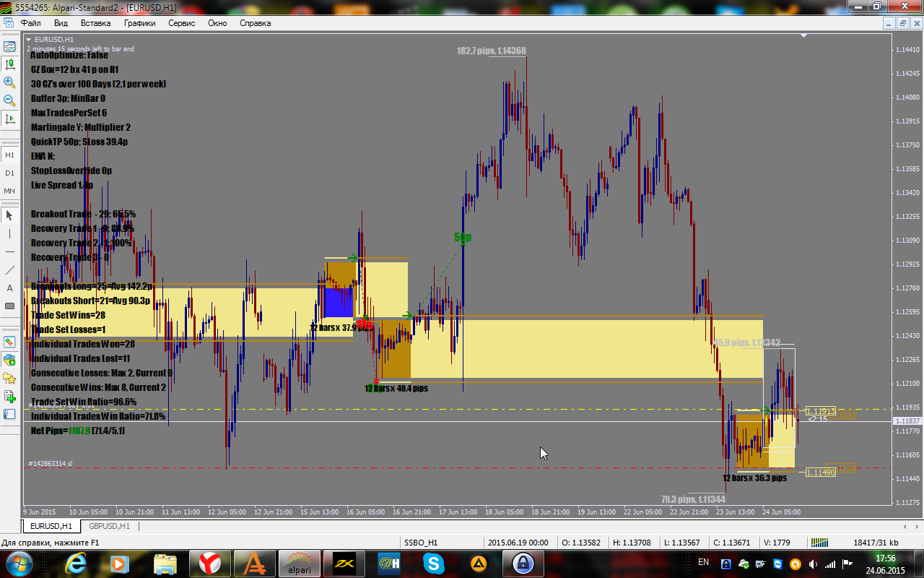Image resolution: width=924 pixels, height=578 pixels.
Task: Restore the inner chart window
Action: coord(902,23)
